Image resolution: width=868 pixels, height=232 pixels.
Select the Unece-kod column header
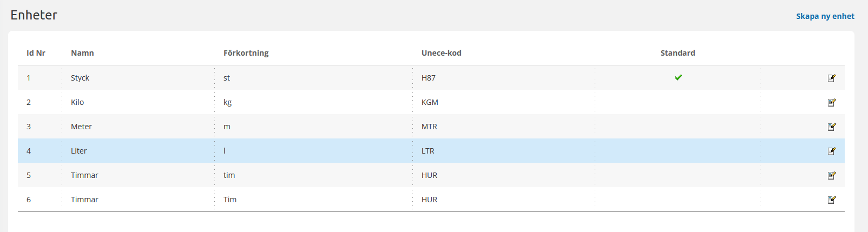point(441,53)
